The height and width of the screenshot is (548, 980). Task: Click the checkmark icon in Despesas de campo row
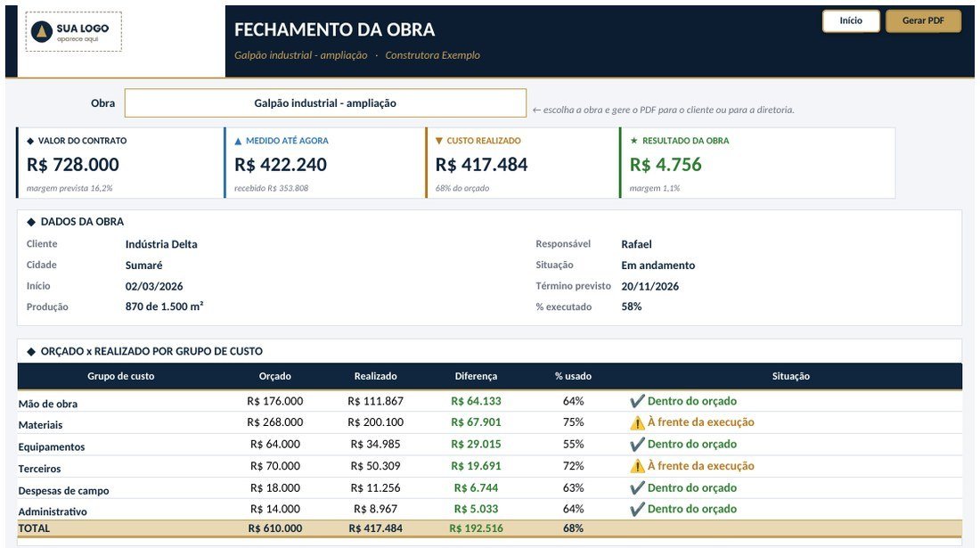tap(637, 488)
